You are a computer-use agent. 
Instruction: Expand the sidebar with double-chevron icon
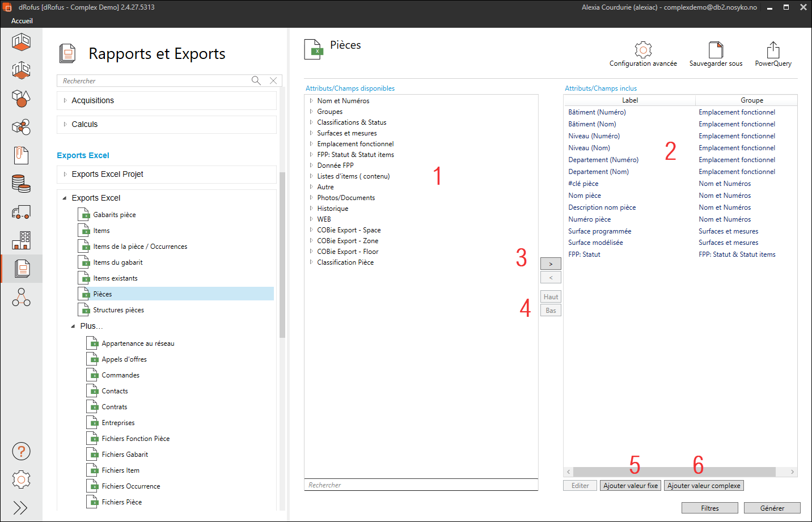click(20, 507)
